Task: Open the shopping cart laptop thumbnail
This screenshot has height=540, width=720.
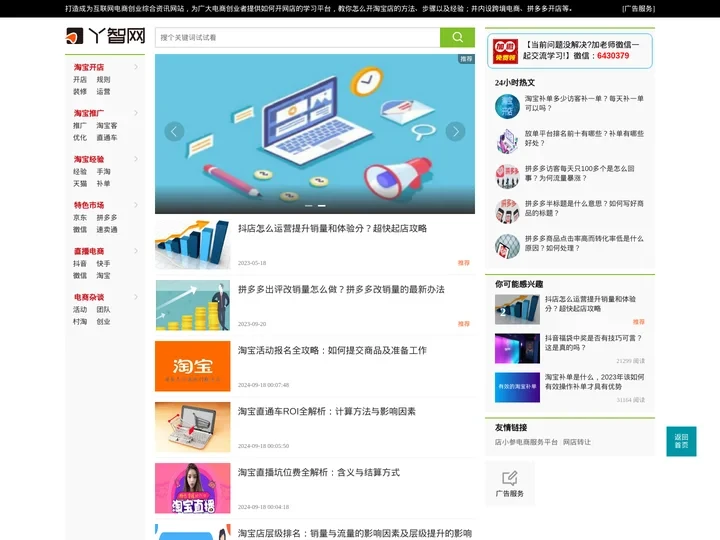Action: 192,427
